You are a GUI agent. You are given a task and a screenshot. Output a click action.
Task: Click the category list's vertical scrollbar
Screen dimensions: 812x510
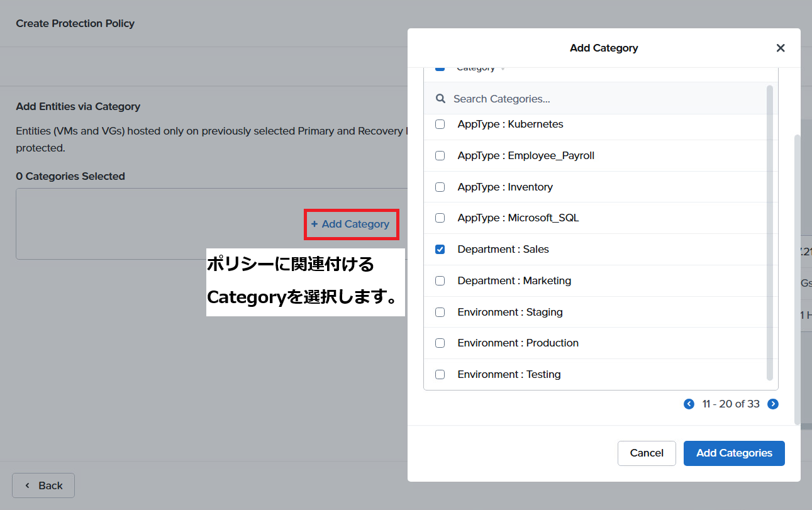pos(770,233)
